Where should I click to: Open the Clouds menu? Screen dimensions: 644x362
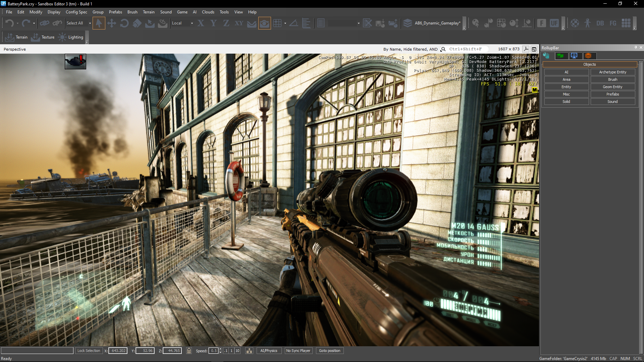coord(208,12)
